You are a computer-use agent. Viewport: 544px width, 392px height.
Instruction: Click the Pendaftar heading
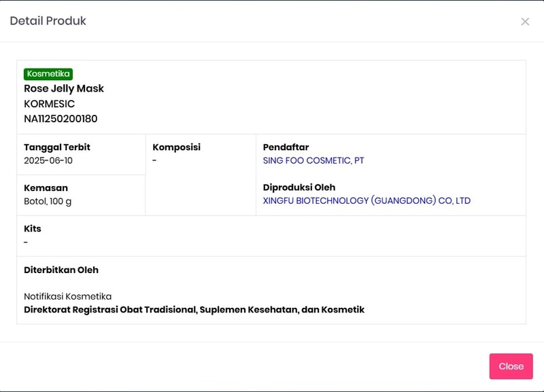click(x=286, y=147)
